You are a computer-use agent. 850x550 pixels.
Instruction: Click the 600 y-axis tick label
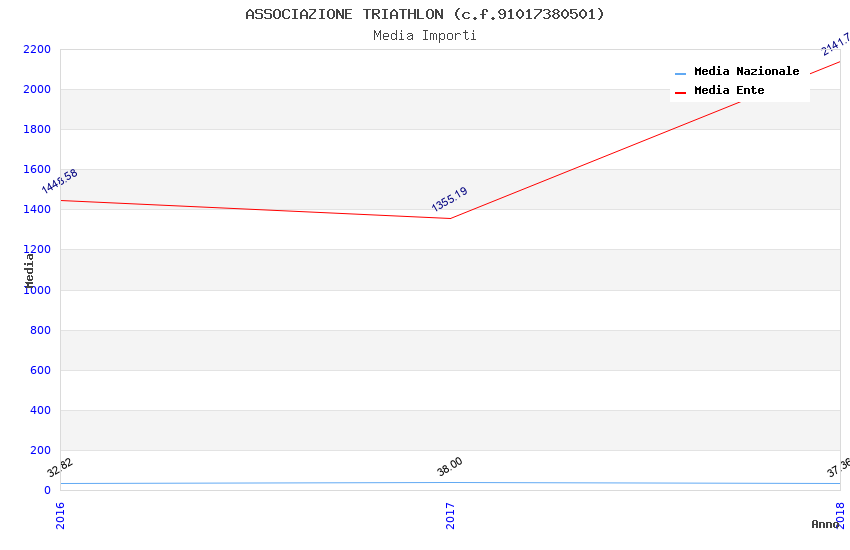click(40, 370)
